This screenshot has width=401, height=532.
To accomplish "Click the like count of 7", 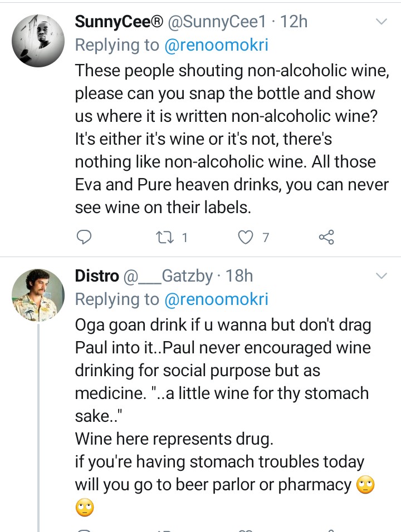I will [x=266, y=238].
